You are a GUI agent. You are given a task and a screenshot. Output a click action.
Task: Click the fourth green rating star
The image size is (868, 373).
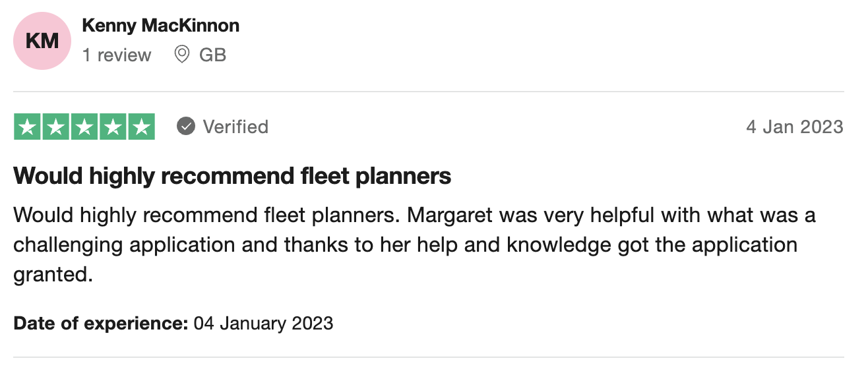[x=113, y=127]
